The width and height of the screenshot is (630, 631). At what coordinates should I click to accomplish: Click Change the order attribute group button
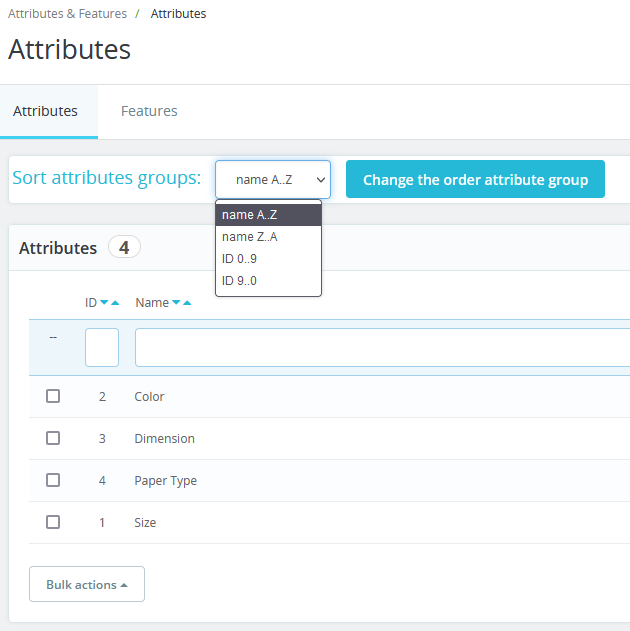tap(475, 180)
